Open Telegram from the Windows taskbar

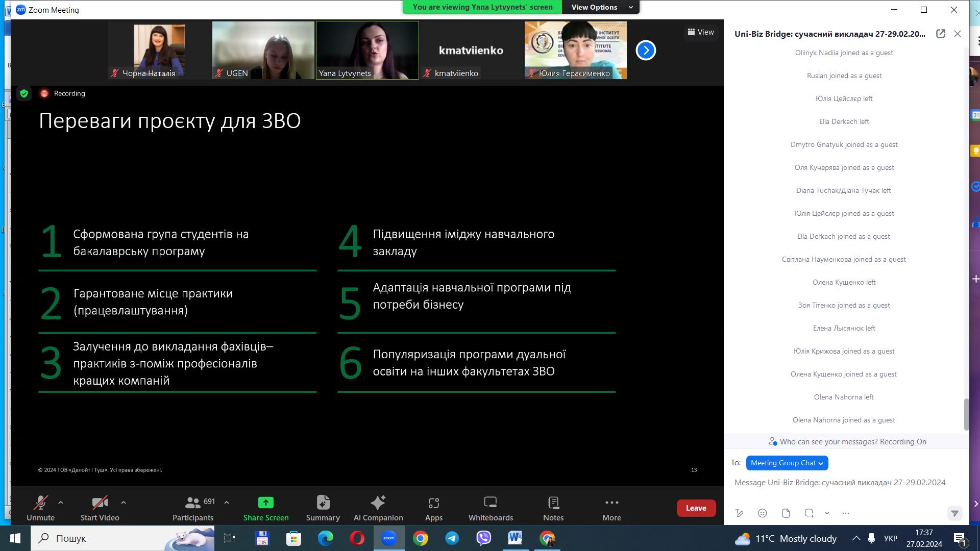[x=452, y=538]
